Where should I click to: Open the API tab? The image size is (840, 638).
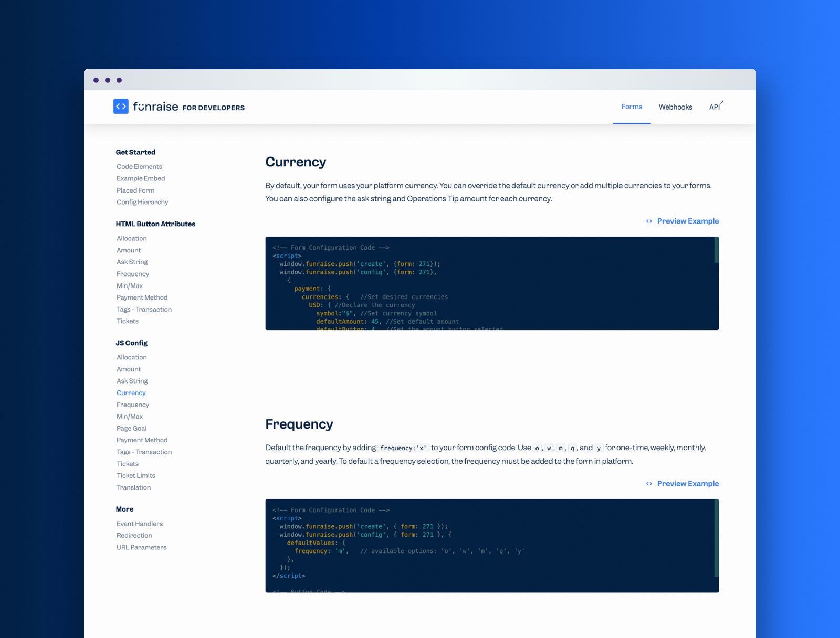click(715, 107)
